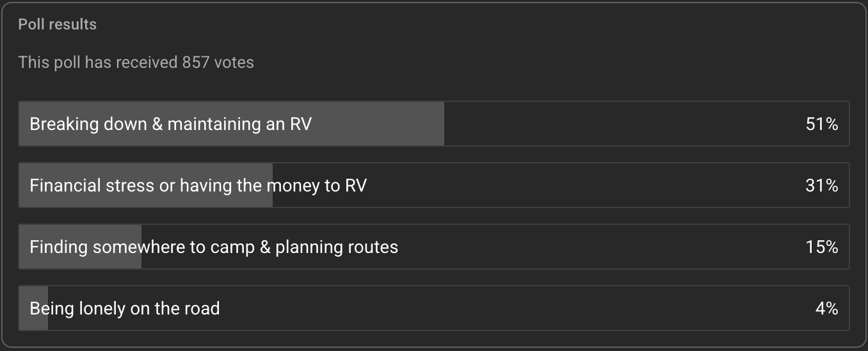Click the "857 votes" count

tap(218, 62)
